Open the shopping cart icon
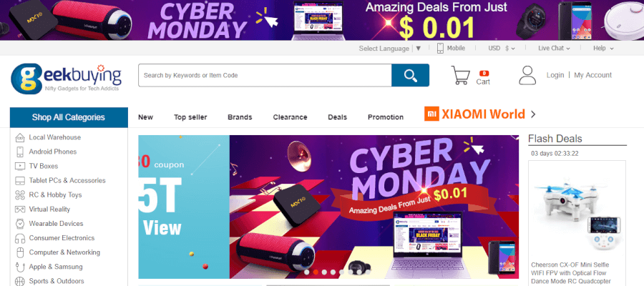The image size is (644, 286). [460, 76]
